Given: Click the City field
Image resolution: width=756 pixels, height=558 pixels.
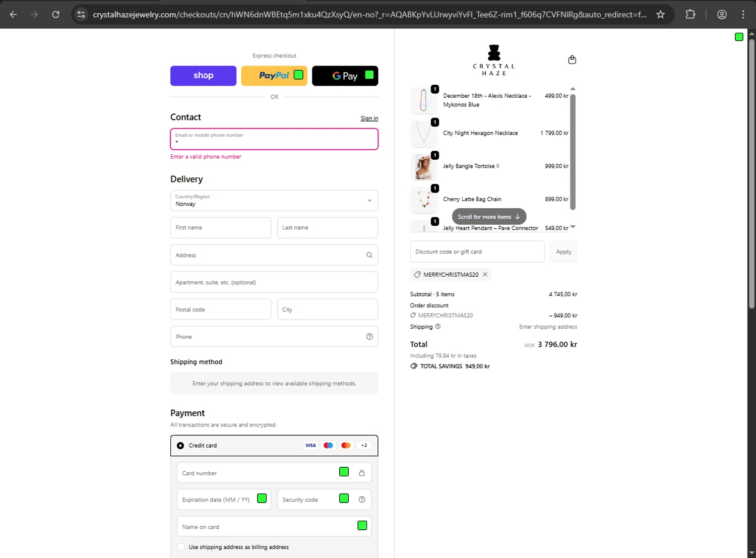Looking at the screenshot, I should point(328,309).
